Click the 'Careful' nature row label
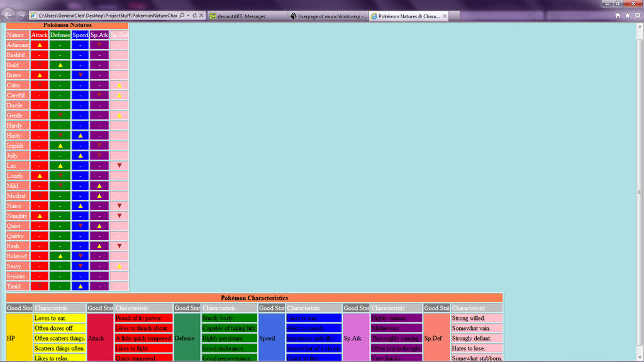 point(18,96)
